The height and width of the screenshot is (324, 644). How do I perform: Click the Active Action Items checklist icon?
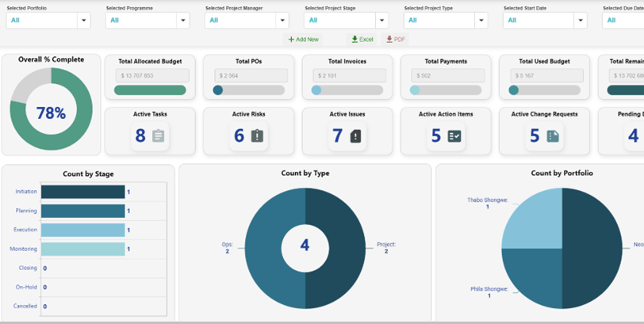pos(454,135)
